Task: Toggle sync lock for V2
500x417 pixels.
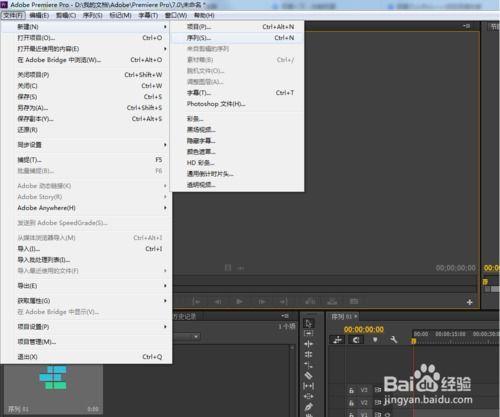Action: 377,403
